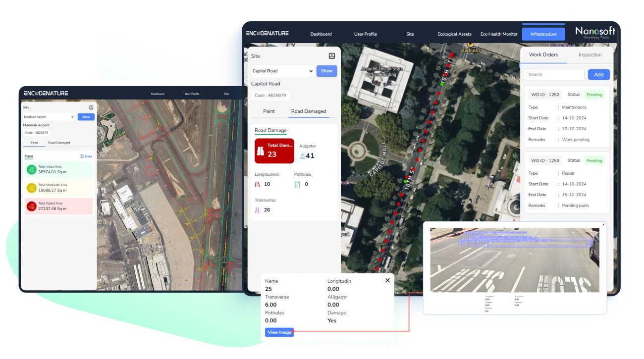
Task: Click the Show button beside Capitol Road
Action: tap(326, 71)
